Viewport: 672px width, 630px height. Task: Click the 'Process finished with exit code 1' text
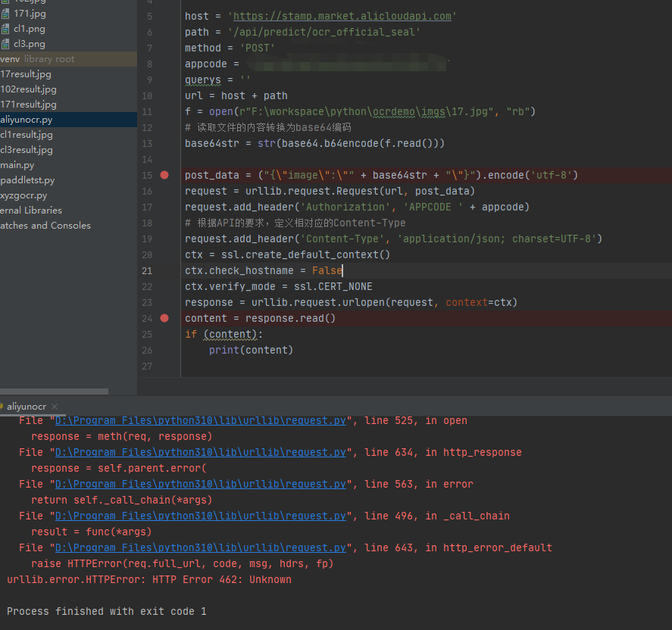click(x=106, y=611)
